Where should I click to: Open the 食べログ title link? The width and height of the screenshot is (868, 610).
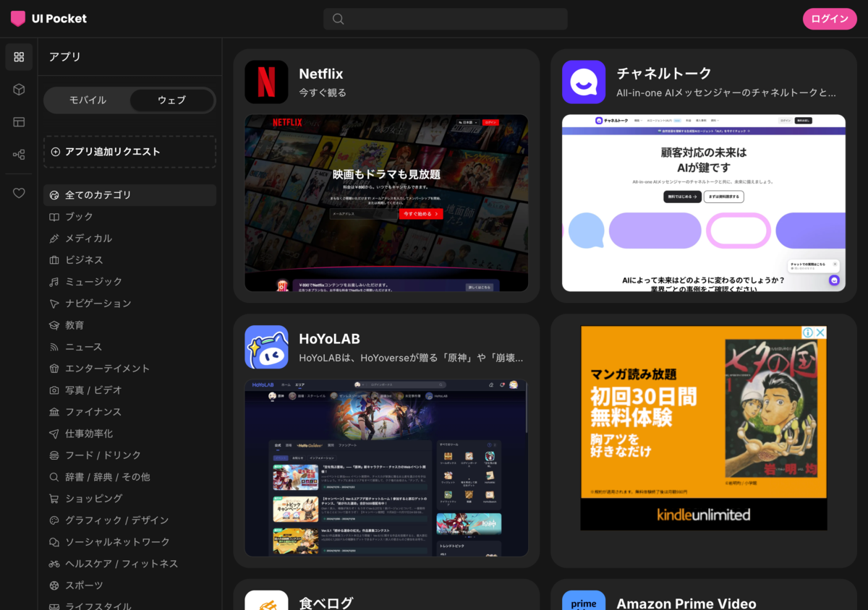[x=326, y=603]
